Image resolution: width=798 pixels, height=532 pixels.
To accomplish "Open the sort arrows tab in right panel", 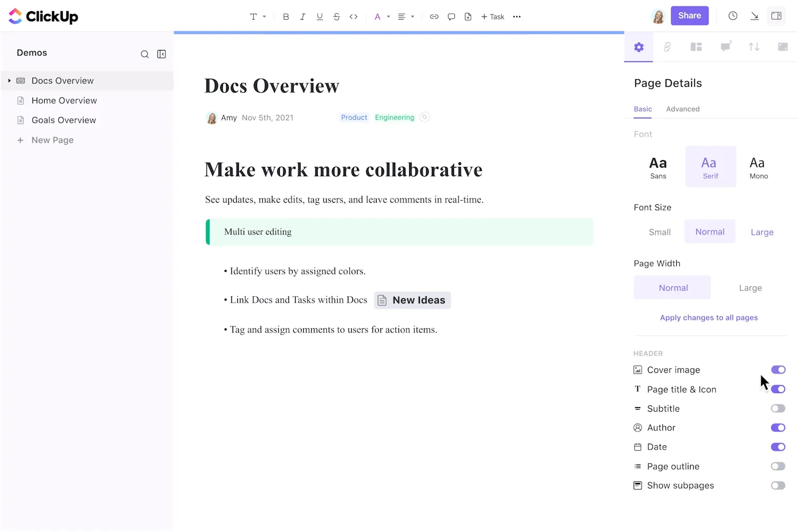I will tap(754, 47).
